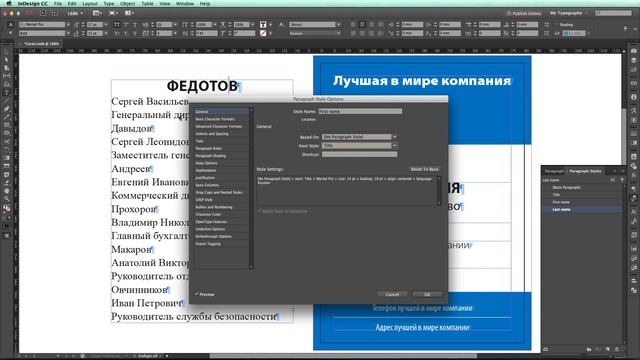Open the Object menu
Viewport: 640px width, 360px height.
(127, 3)
